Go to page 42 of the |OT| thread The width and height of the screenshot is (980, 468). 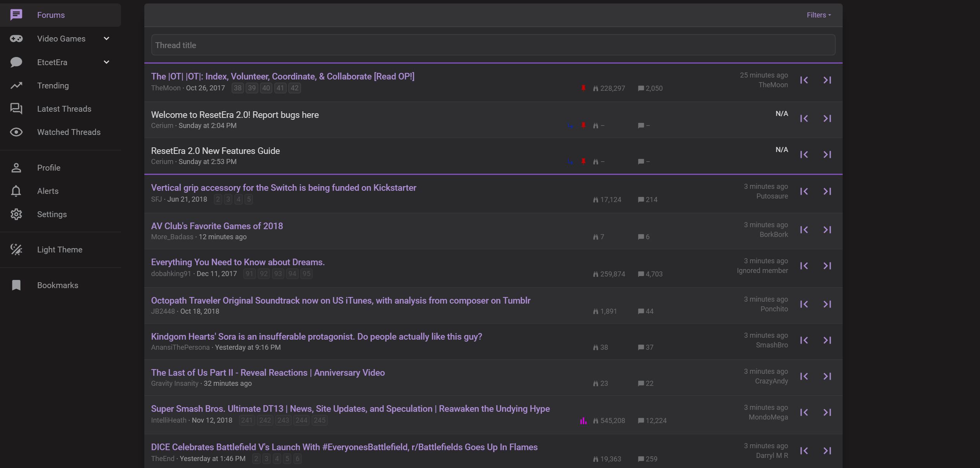click(294, 88)
